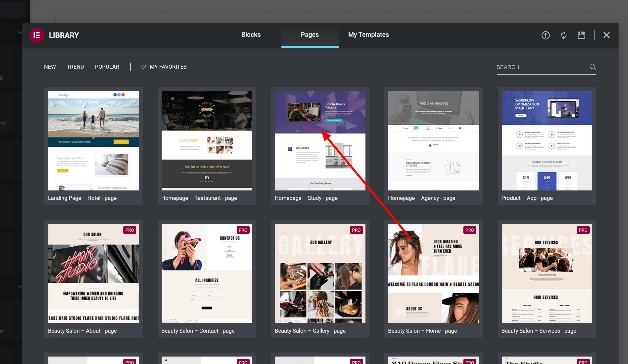This screenshot has height=364, width=628.
Task: Click inside the SEARCH input field
Action: coord(536,67)
